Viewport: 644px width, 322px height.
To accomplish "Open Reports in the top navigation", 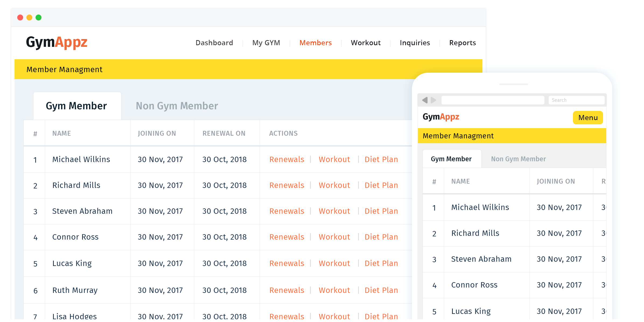I will coord(462,43).
